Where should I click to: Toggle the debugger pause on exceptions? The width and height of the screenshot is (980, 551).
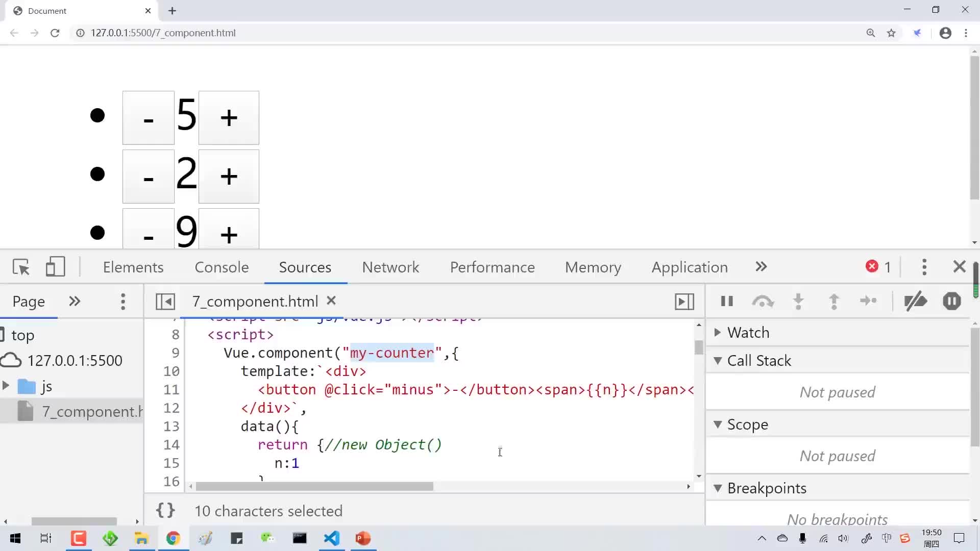pyautogui.click(x=952, y=300)
